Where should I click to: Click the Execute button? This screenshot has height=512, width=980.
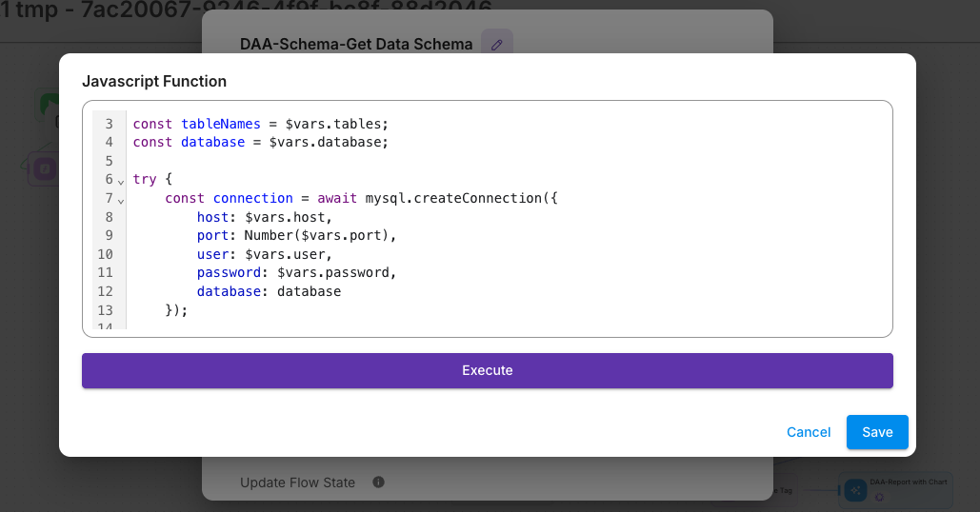(487, 370)
